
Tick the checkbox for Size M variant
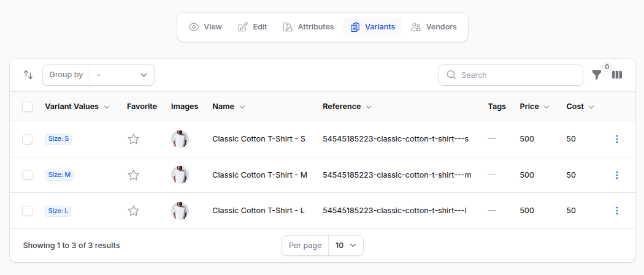[x=27, y=175]
